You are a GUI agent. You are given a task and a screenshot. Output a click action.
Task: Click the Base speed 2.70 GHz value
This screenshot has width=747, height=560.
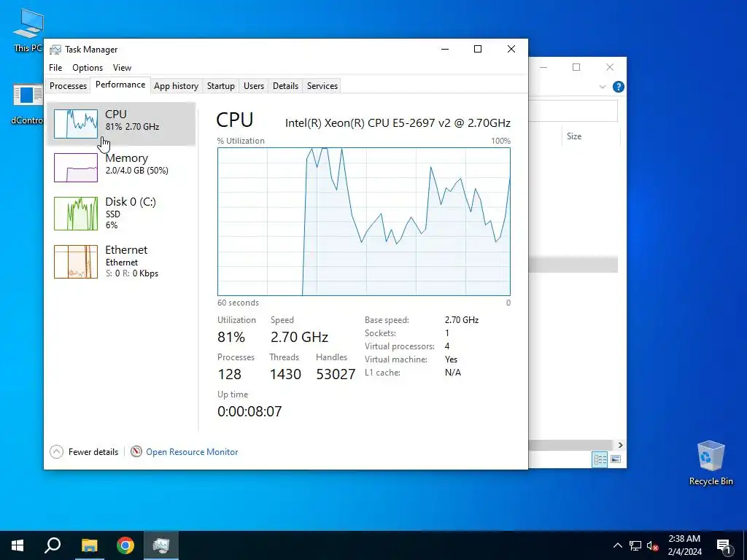pyautogui.click(x=462, y=320)
